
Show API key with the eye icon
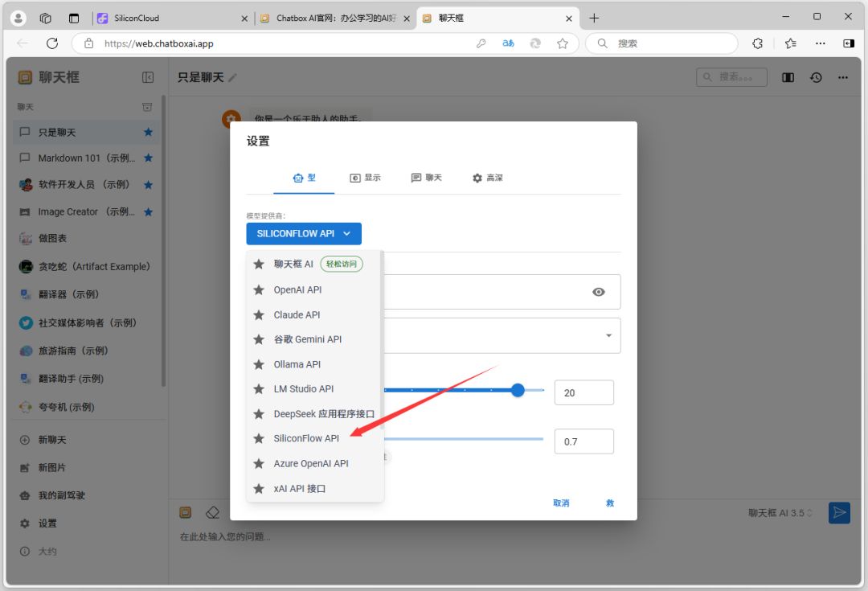[599, 292]
